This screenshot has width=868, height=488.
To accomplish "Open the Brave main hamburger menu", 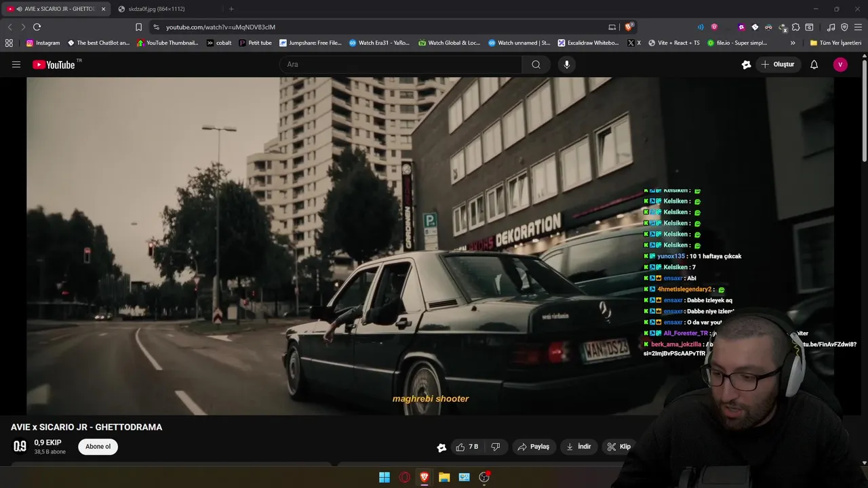I will (x=858, y=27).
